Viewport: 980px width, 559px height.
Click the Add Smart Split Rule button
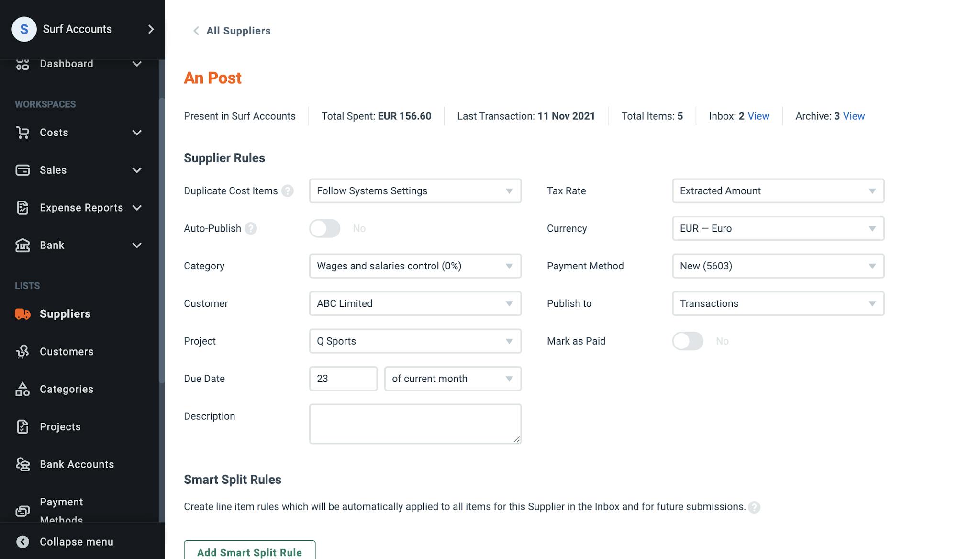(x=249, y=551)
